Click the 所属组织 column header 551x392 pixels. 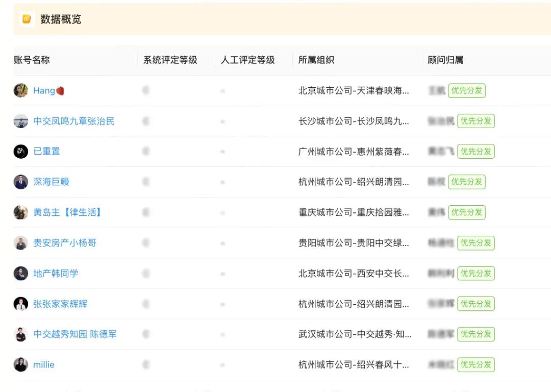(x=316, y=60)
